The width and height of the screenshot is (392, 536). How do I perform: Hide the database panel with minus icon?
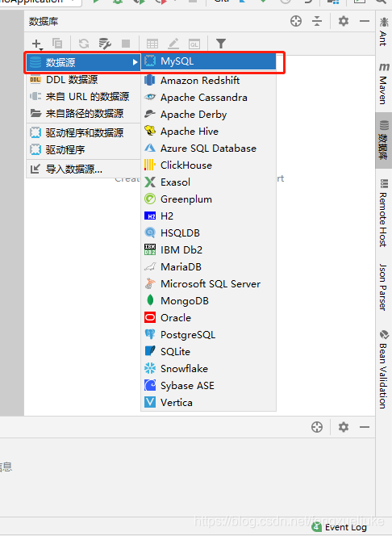(x=365, y=21)
